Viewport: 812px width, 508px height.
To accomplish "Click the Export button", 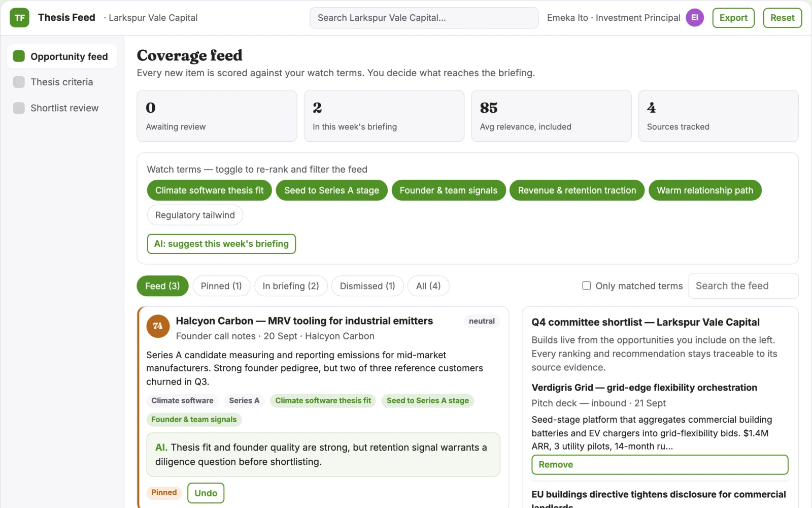I will (x=733, y=18).
